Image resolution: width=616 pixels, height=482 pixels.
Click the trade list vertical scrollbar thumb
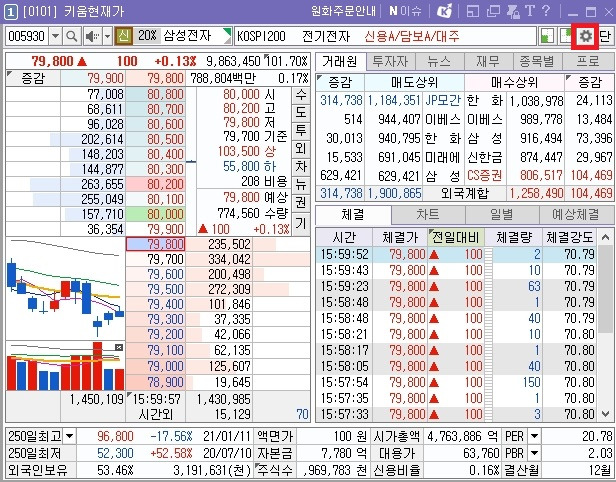point(605,289)
